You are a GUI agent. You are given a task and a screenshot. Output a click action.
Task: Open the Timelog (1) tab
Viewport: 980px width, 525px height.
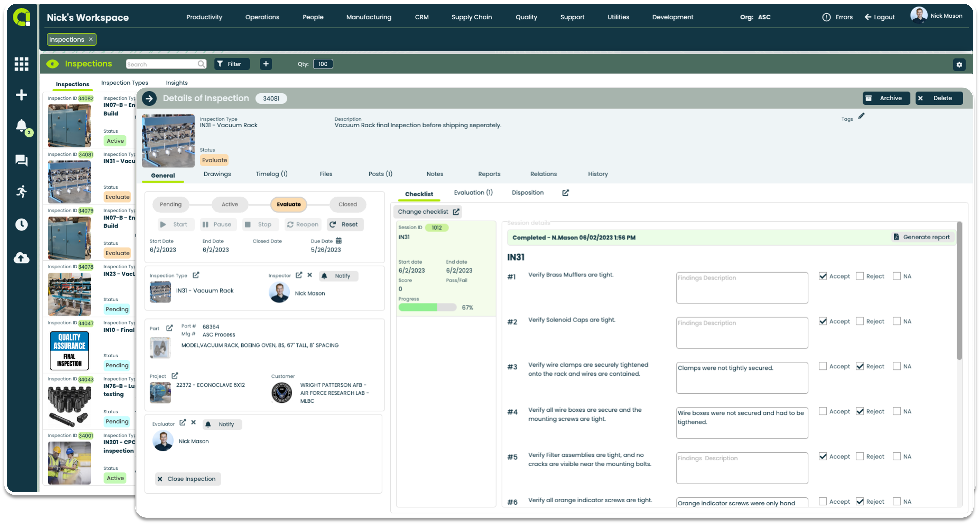click(x=272, y=174)
